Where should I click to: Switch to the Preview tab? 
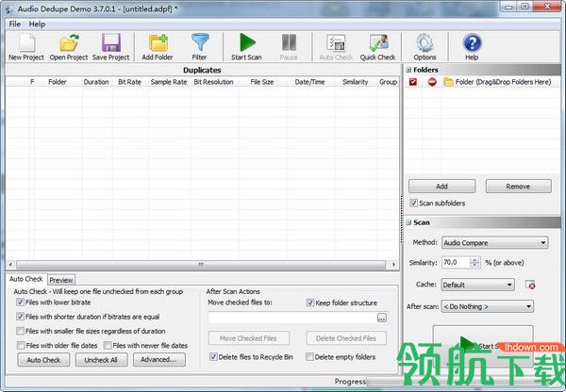tap(61, 280)
